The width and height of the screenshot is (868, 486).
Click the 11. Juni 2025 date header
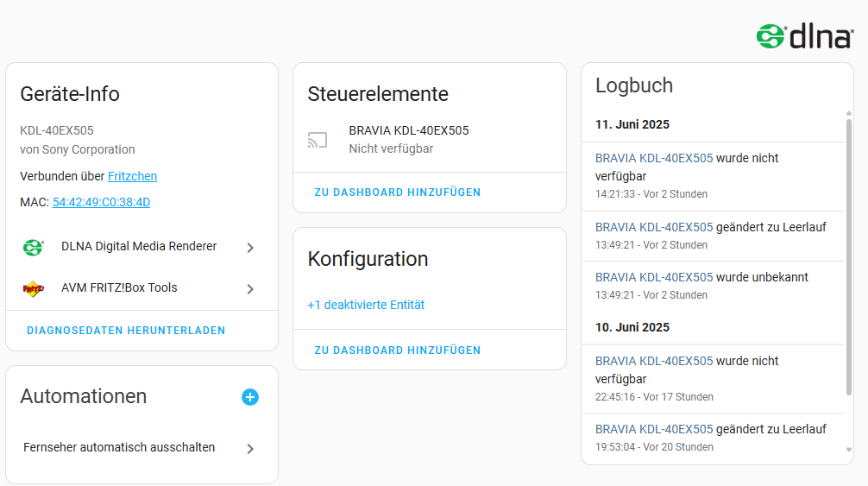632,124
